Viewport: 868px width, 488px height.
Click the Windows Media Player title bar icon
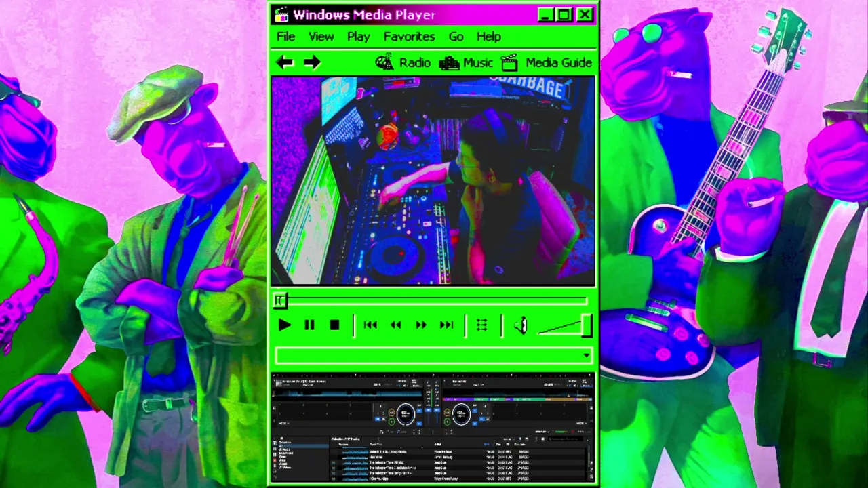[281, 14]
